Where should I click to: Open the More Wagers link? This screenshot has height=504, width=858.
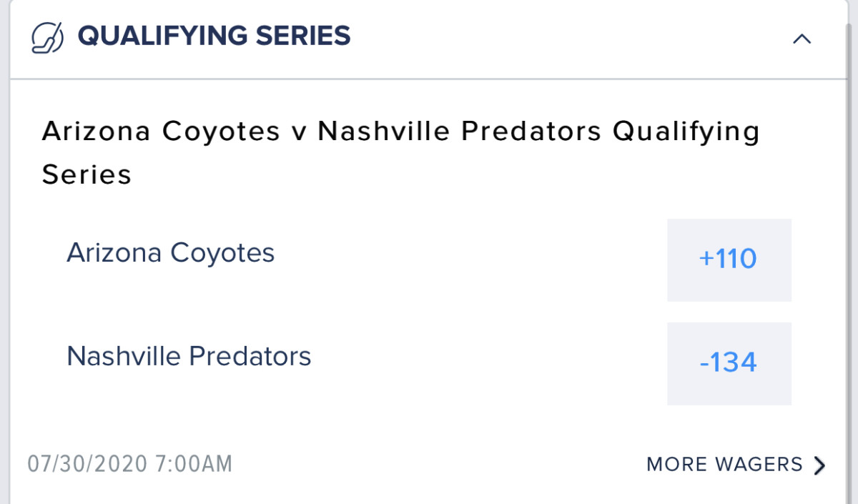(724, 465)
